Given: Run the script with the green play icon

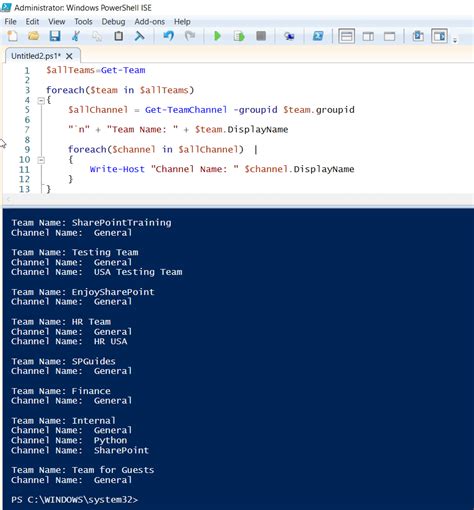Looking at the screenshot, I should (x=217, y=36).
